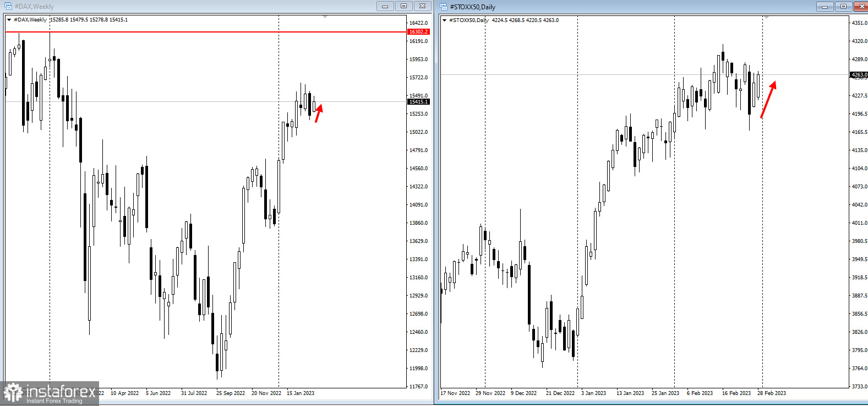Click the #STOXX50,Daily title bar text
868x406 pixels.
click(x=472, y=7)
